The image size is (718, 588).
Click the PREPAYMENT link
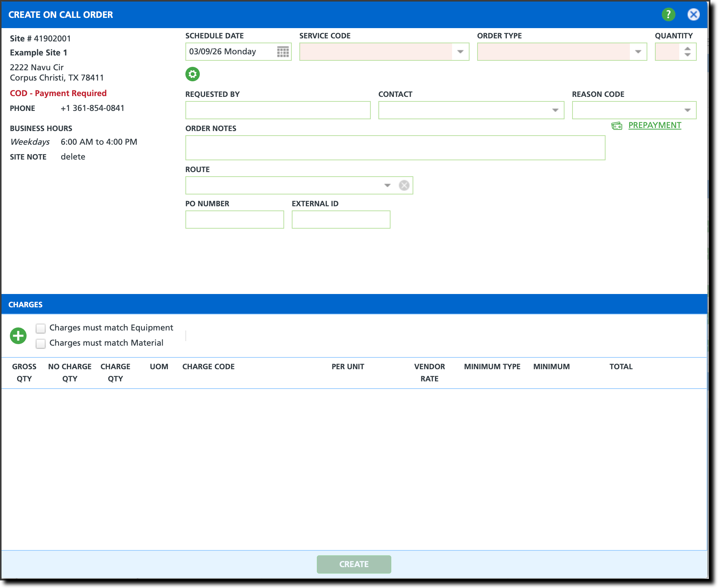655,125
